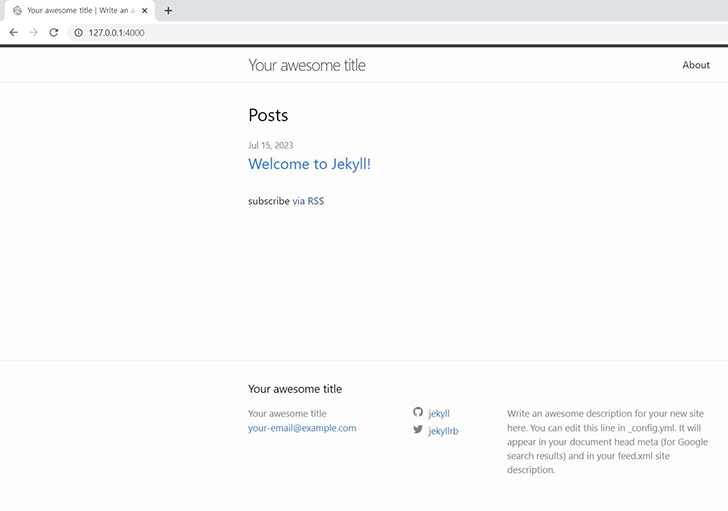The image size is (728, 511).
Task: Click the your-email@example.com link
Action: click(302, 428)
